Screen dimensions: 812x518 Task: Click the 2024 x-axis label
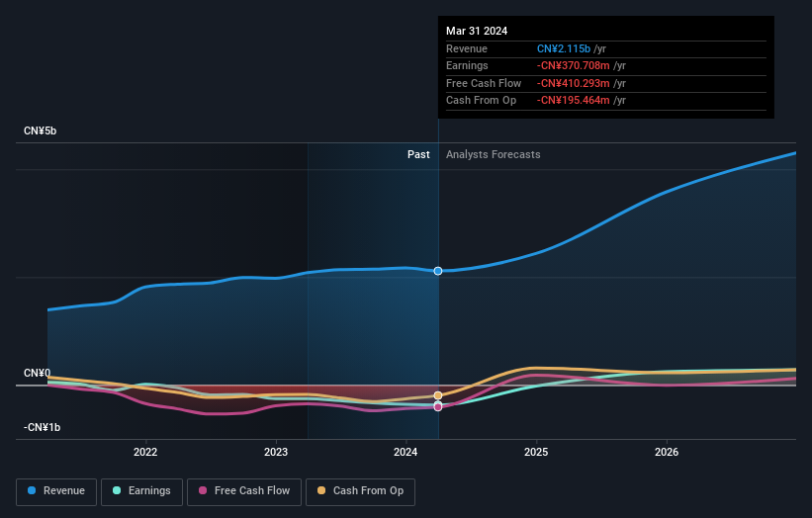coord(406,452)
